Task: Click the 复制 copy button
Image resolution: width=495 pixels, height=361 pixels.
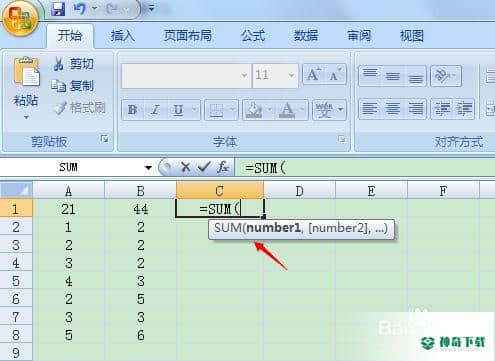Action: pyautogui.click(x=73, y=86)
